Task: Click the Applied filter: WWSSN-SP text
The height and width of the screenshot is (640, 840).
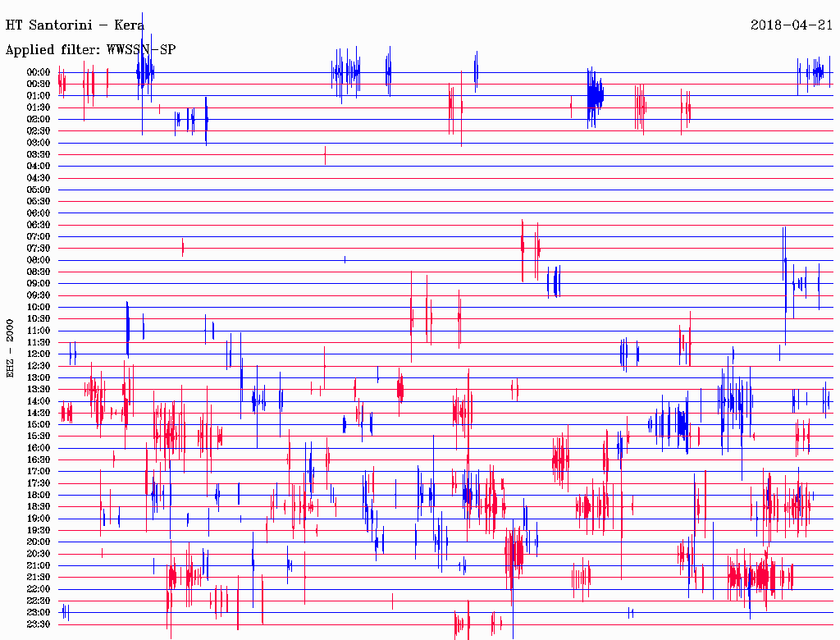Action: [90, 50]
